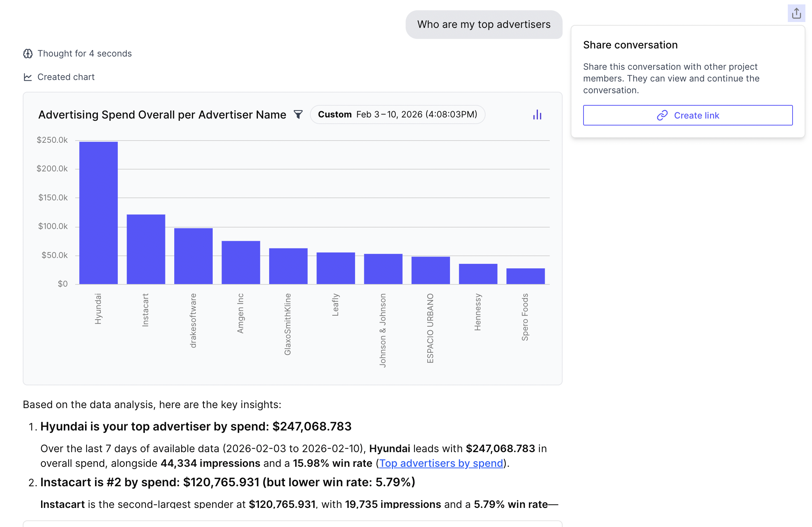The image size is (812, 527).
Task: Select the GlaxoSmithKline bar
Action: pos(288,266)
